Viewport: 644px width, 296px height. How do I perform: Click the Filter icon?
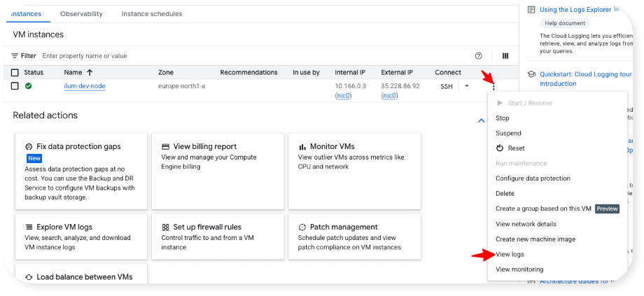15,56
